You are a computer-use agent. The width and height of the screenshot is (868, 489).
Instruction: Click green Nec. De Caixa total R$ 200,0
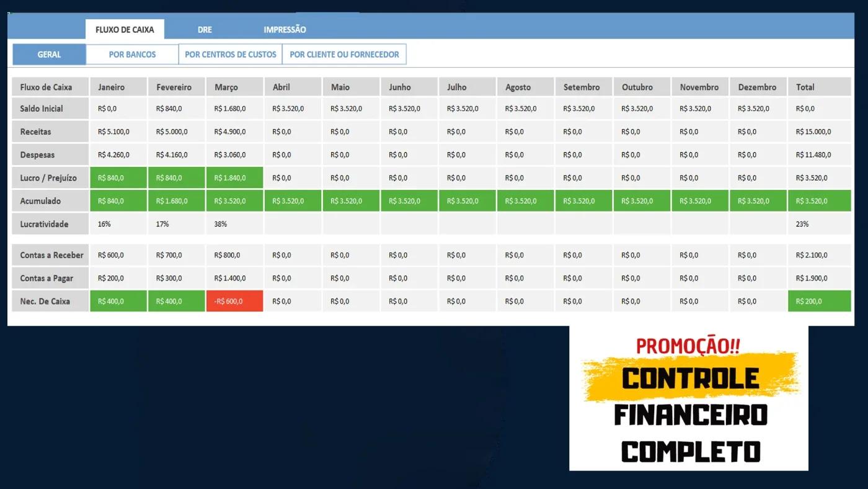coord(820,301)
